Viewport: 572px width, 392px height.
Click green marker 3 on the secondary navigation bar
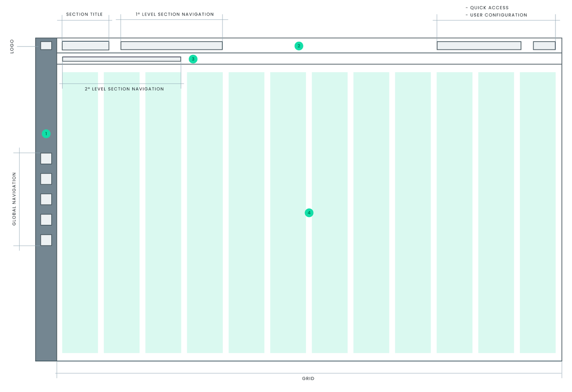(x=193, y=59)
